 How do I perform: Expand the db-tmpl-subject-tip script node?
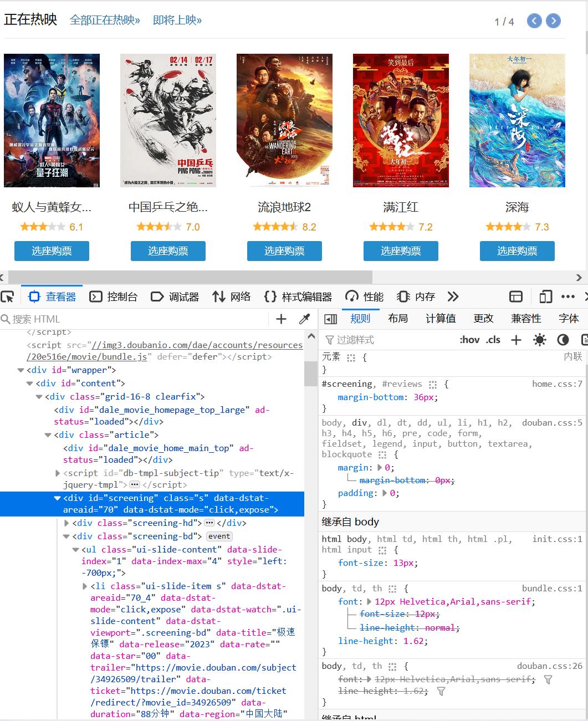(x=58, y=473)
